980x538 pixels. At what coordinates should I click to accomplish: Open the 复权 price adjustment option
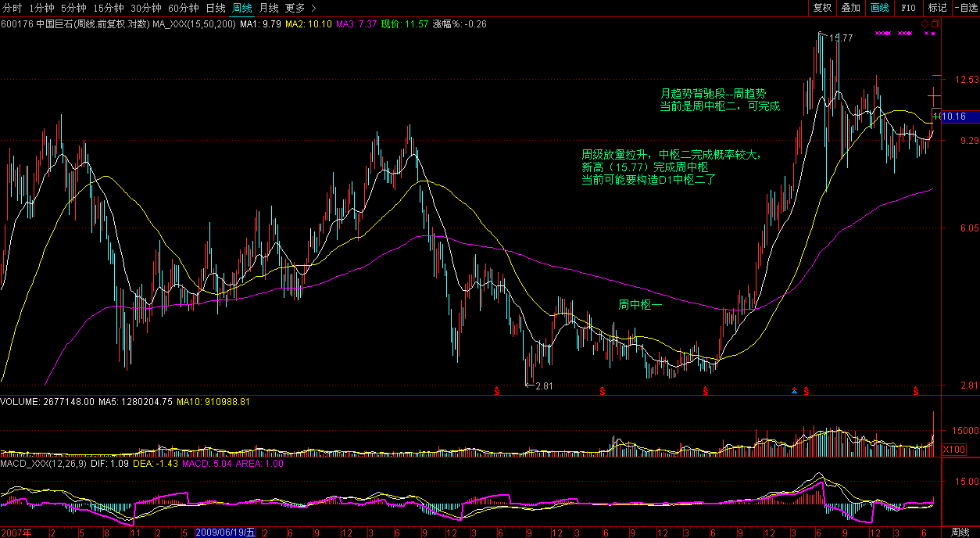[x=822, y=8]
